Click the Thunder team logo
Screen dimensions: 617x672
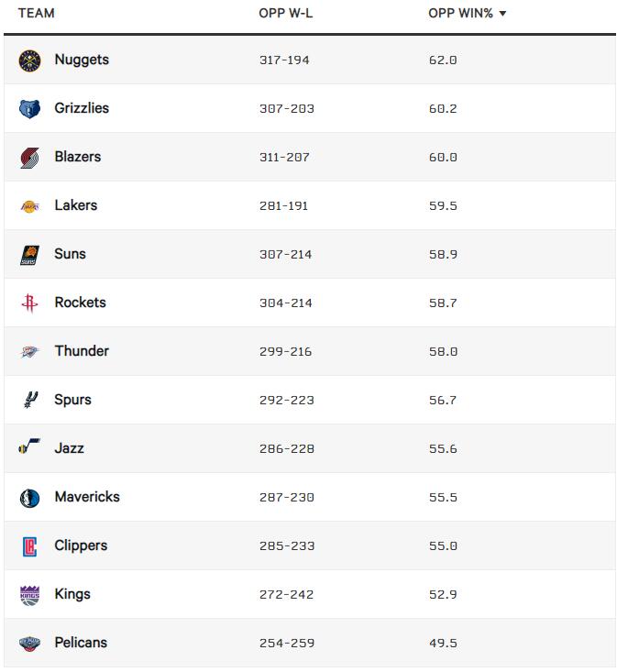29,352
